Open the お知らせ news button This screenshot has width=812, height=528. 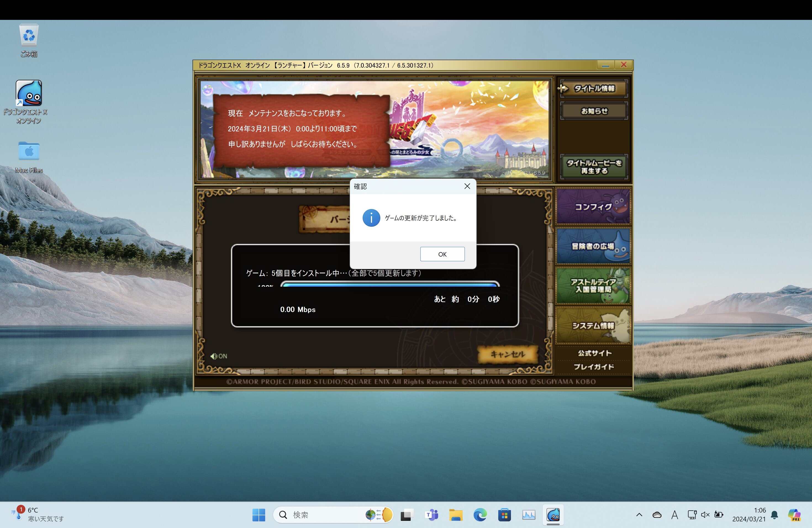pos(594,111)
